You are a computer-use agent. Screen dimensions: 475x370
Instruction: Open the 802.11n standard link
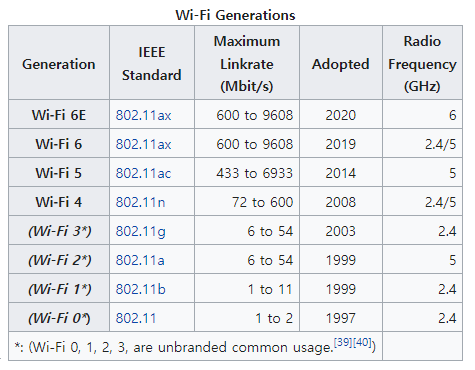point(140,202)
